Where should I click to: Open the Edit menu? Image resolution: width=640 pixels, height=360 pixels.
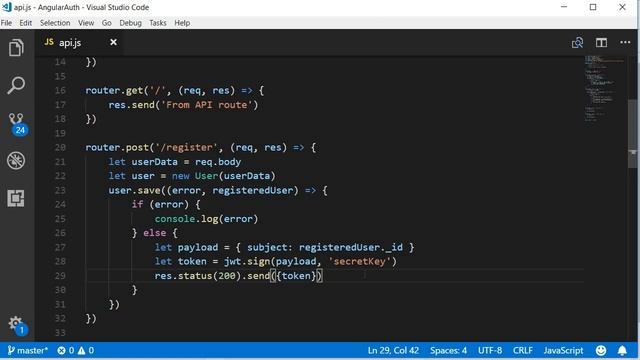25,23
